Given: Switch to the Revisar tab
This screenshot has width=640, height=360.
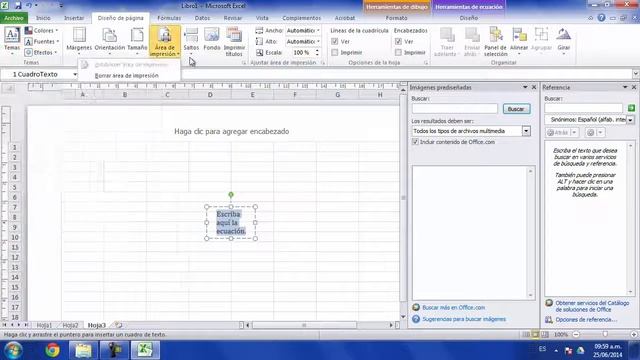Looking at the screenshot, I should point(233,18).
